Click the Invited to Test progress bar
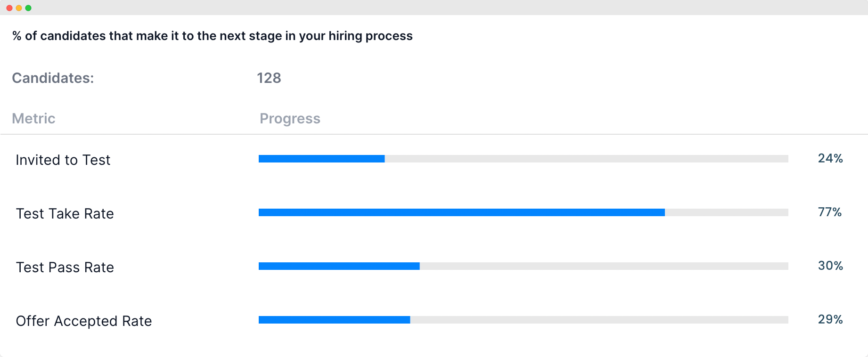Image resolution: width=868 pixels, height=357 pixels. (524, 159)
